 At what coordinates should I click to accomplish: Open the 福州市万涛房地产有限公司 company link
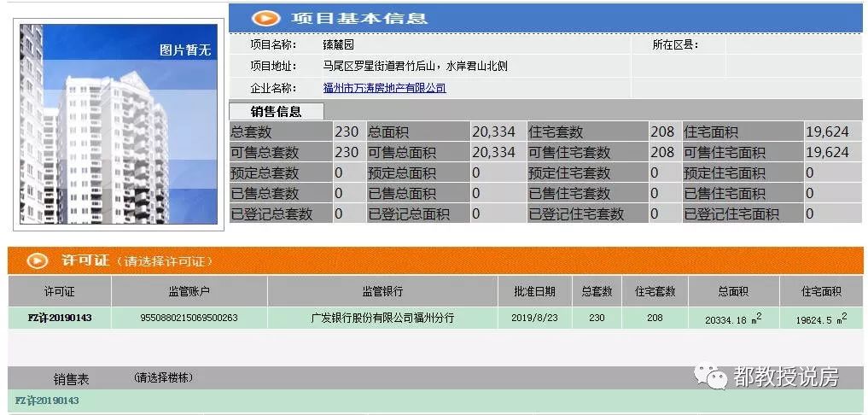[x=385, y=88]
